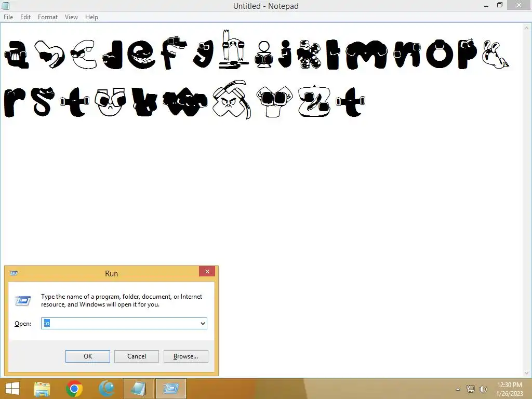Viewport: 532px width, 399px height.
Task: Switch to Notepad via taskbar button
Action: 138,389
